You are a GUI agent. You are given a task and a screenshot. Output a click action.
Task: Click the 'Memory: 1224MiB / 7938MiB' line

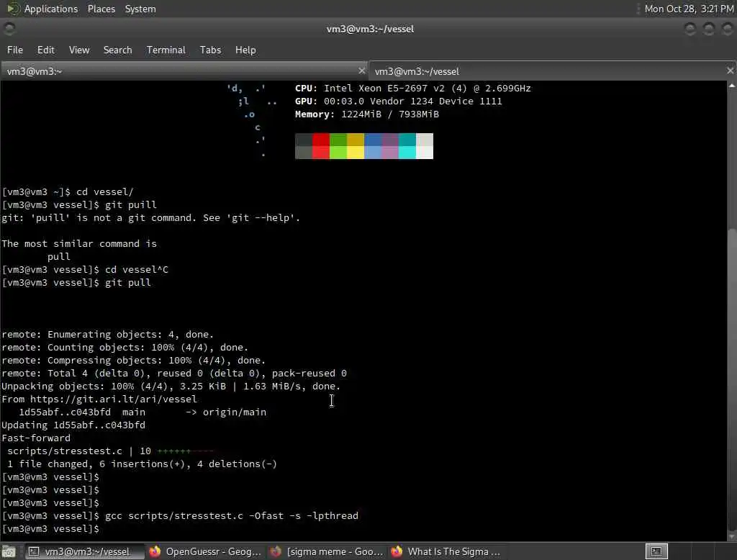point(366,114)
